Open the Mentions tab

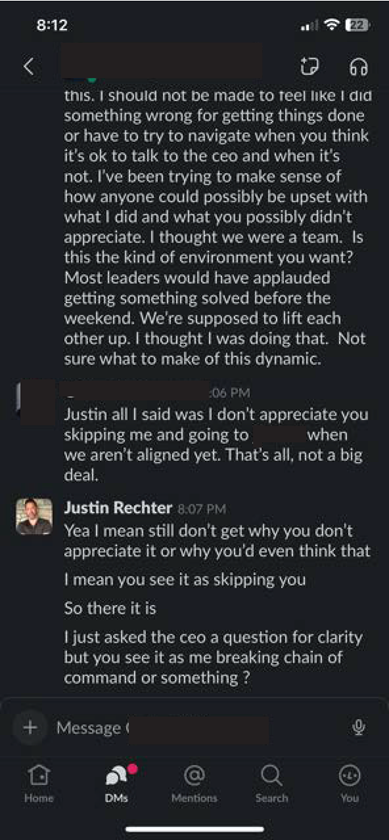[194, 783]
